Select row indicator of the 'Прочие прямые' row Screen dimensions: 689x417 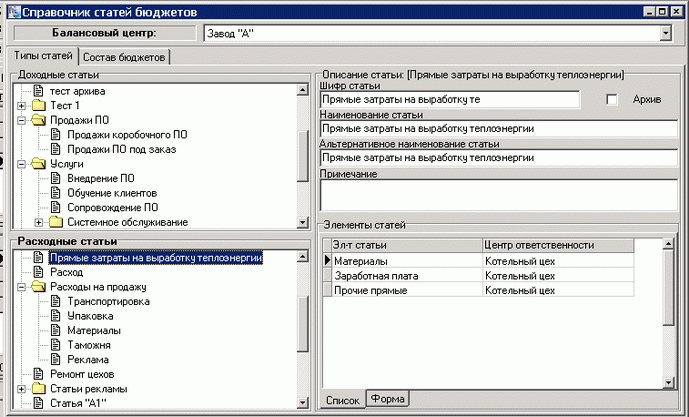point(327,290)
